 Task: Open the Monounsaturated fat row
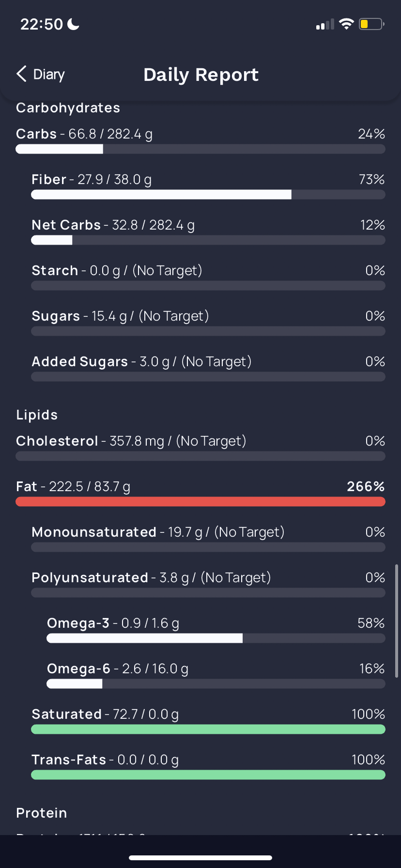(x=208, y=538)
